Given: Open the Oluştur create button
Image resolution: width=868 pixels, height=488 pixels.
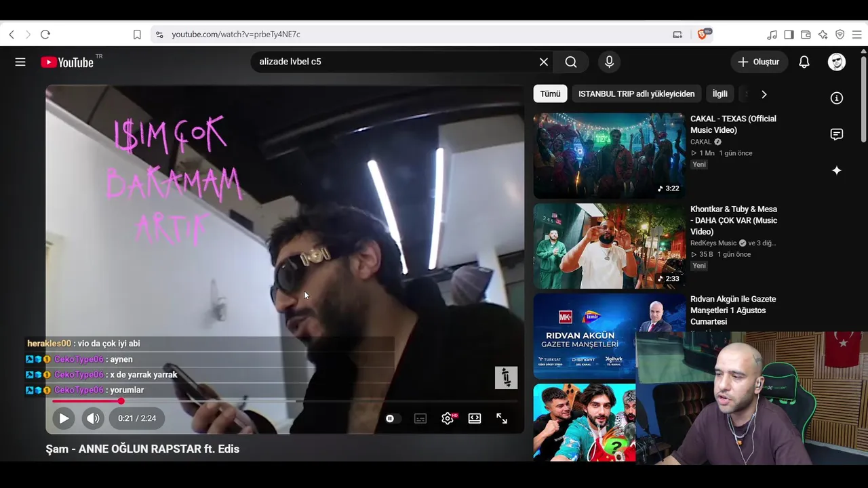Looking at the screenshot, I should tap(759, 62).
